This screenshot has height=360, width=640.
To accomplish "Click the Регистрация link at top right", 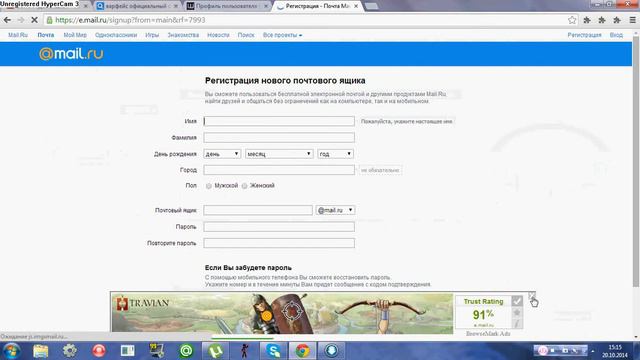I will click(x=584, y=35).
